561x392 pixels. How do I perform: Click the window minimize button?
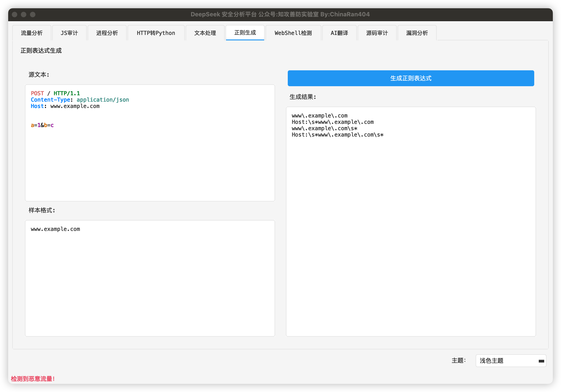pos(24,15)
